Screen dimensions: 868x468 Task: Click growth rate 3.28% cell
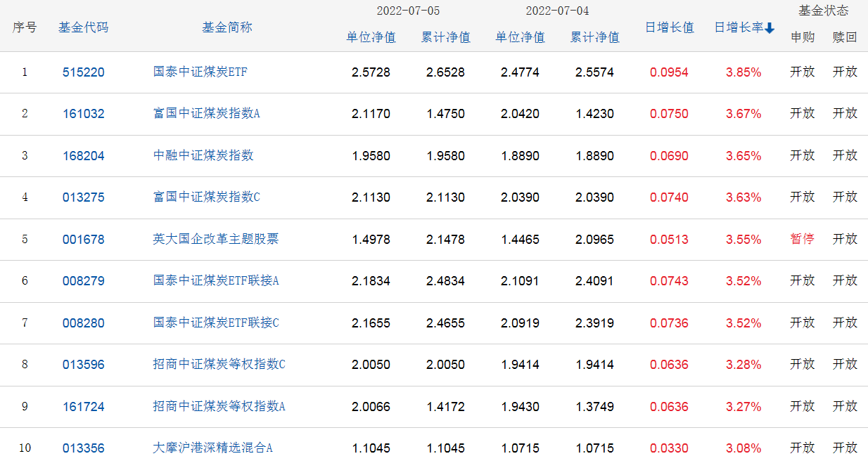[743, 365]
